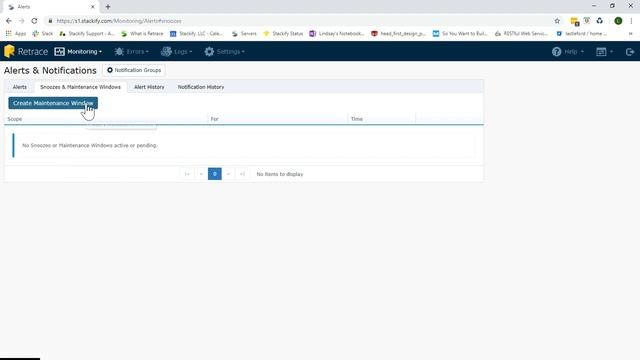Click the address bar URL
The image size is (640, 360).
tap(119, 21)
